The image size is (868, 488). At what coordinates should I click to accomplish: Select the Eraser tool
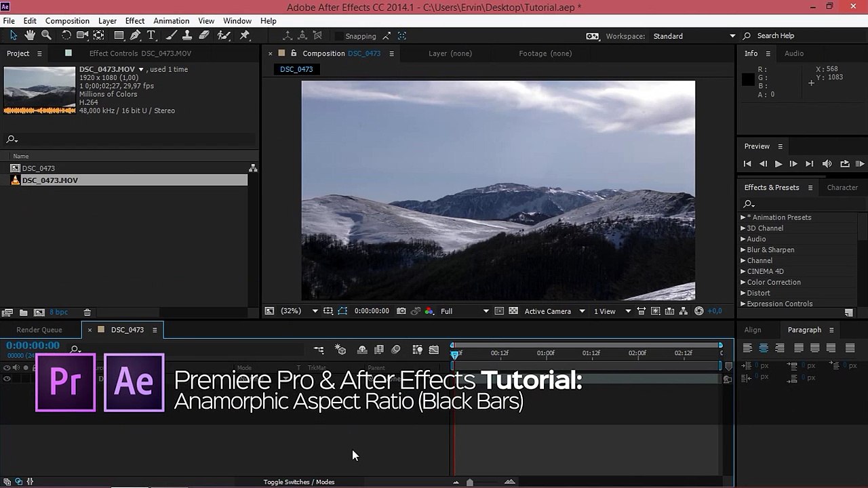pyautogui.click(x=204, y=35)
